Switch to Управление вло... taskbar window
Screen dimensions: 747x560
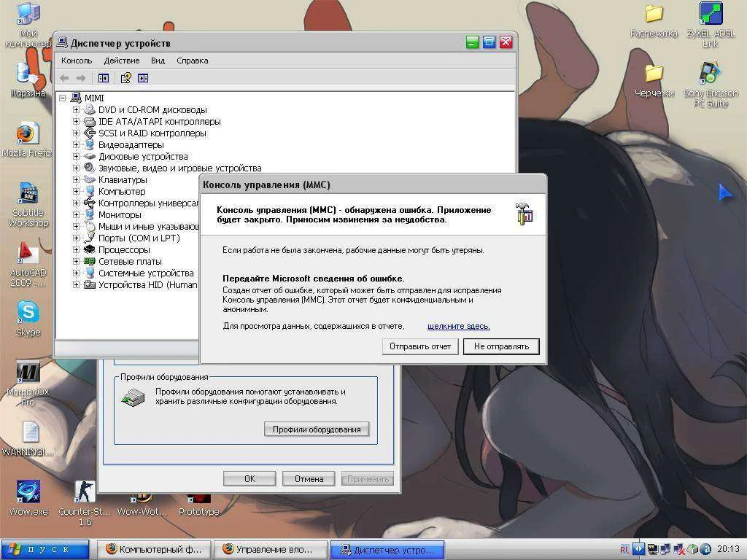click(x=270, y=550)
